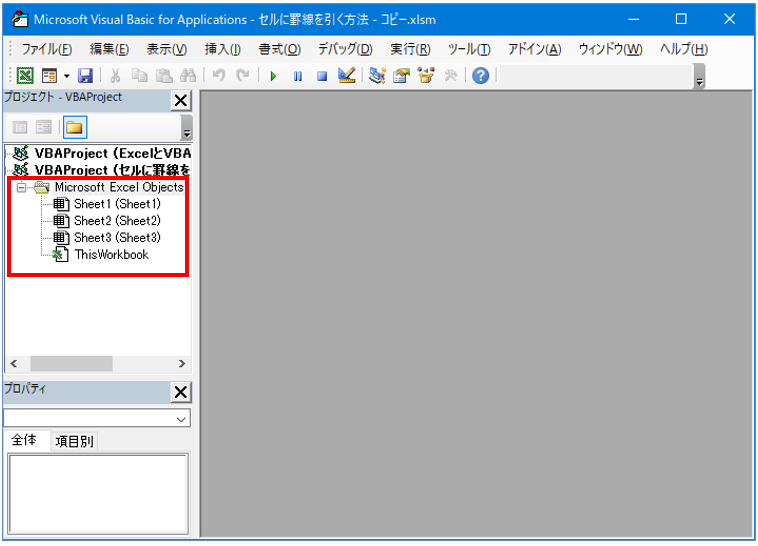Switch to 全体 properties tab

click(x=24, y=440)
